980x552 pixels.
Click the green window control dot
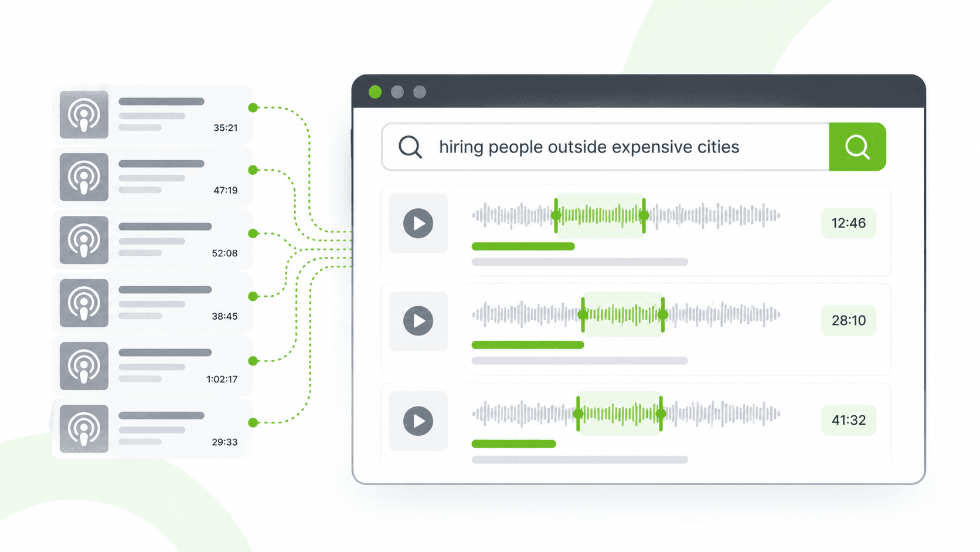pyautogui.click(x=375, y=92)
